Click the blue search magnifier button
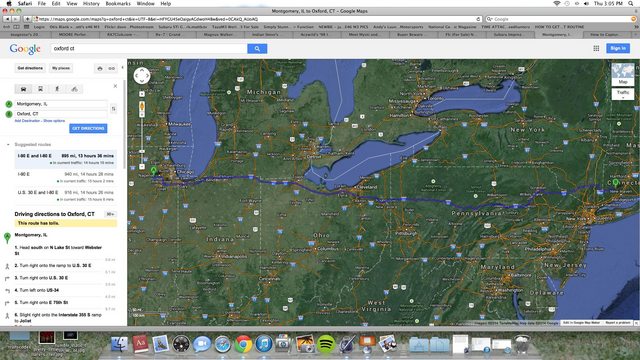The width and height of the screenshot is (640, 360). [x=257, y=49]
